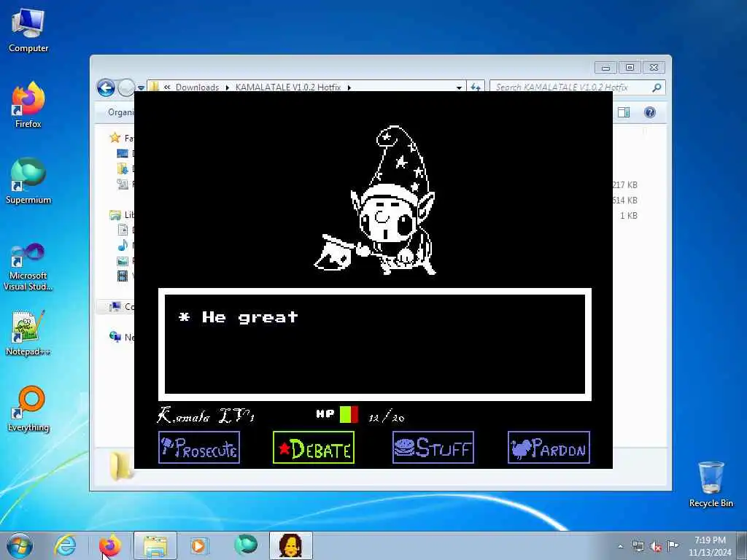Select the Pardon battle button

pyautogui.click(x=549, y=447)
